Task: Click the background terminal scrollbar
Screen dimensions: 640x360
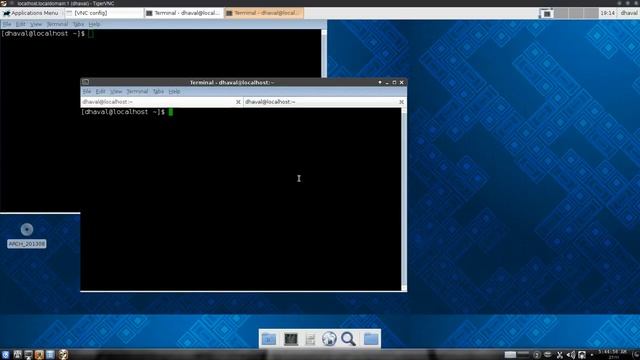Action: (324, 53)
